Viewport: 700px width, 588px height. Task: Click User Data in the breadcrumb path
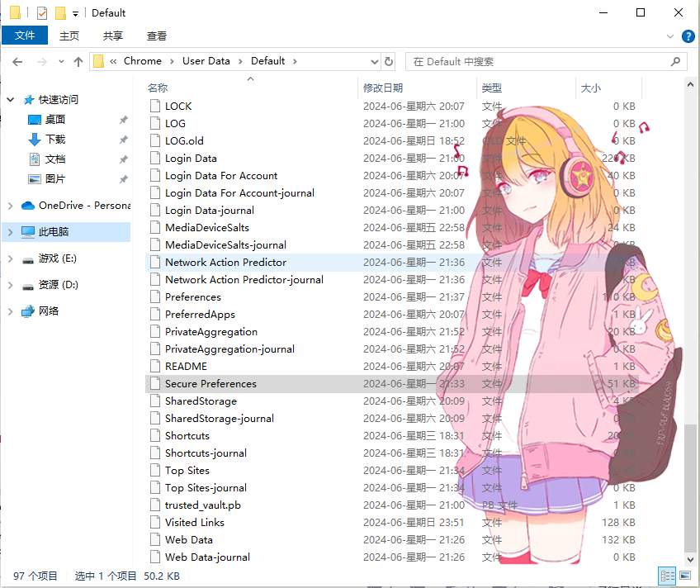click(206, 61)
